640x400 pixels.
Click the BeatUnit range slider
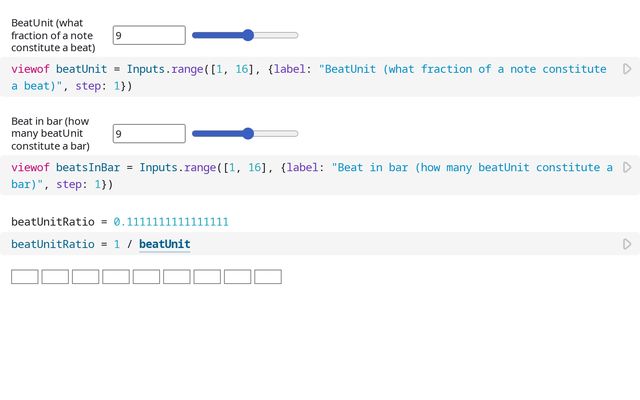pos(245,35)
